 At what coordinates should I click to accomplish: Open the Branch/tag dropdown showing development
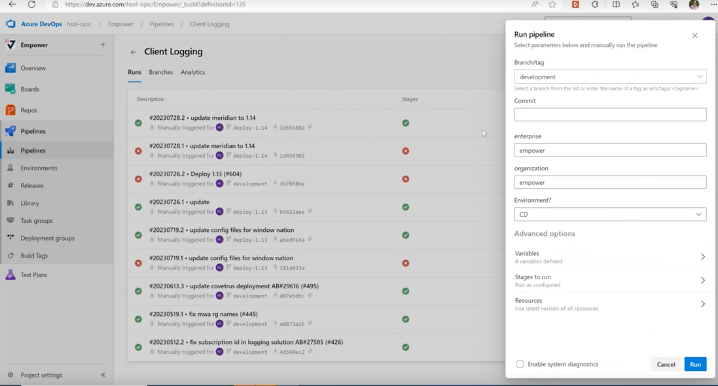pyautogui.click(x=610, y=76)
